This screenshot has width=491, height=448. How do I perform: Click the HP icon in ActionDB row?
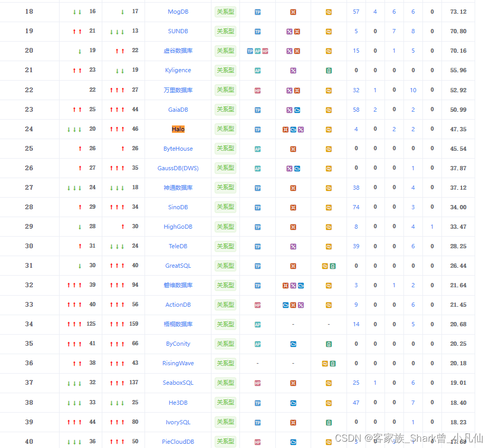click(258, 305)
